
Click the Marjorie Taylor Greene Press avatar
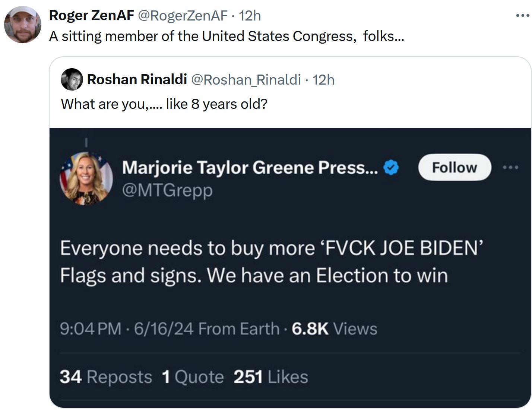tap(86, 179)
